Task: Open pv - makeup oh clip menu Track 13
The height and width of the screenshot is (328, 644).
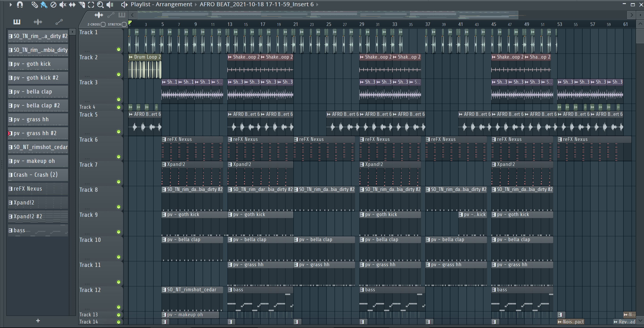Action: (x=164, y=315)
